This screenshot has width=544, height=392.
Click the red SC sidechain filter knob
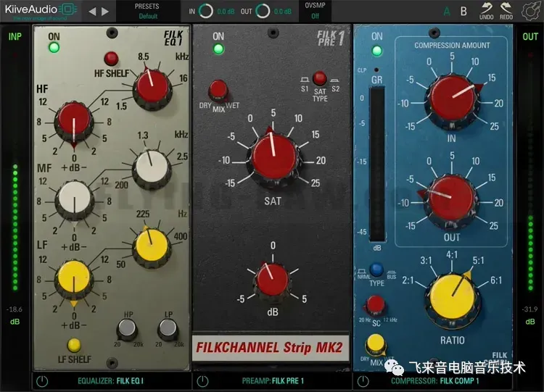[x=376, y=305]
